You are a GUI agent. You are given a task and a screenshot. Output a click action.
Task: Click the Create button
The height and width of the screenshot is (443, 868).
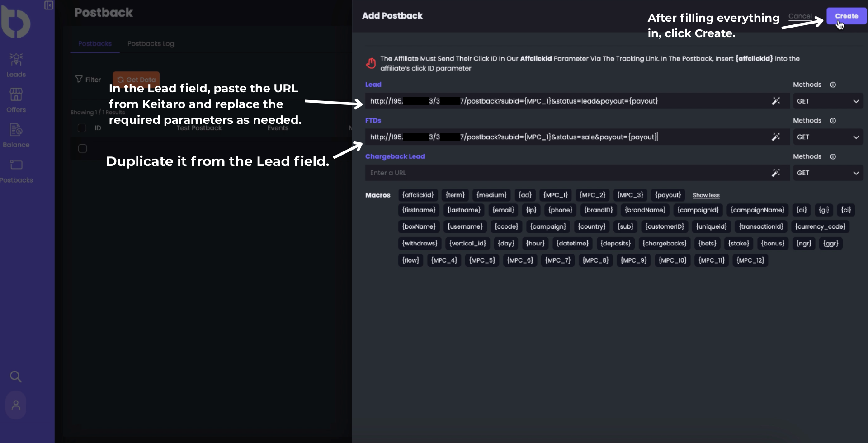click(846, 16)
